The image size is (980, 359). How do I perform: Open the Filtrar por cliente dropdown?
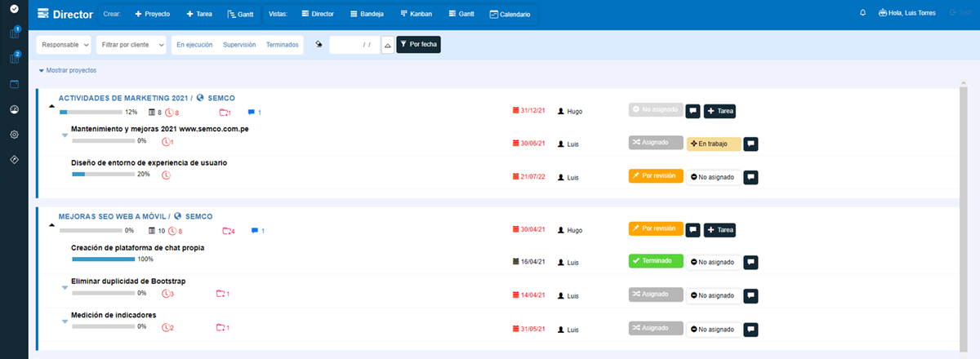coord(131,45)
